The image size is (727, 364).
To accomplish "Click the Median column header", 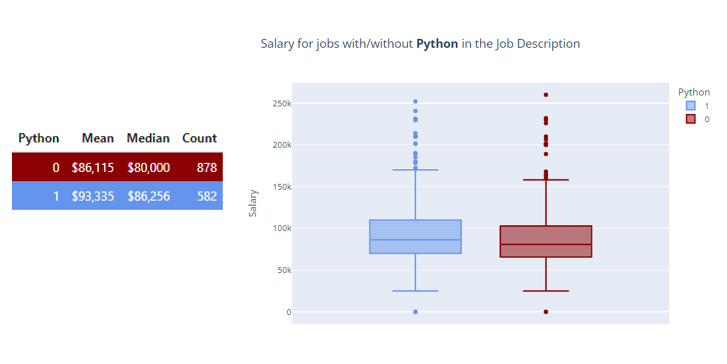I will (148, 138).
